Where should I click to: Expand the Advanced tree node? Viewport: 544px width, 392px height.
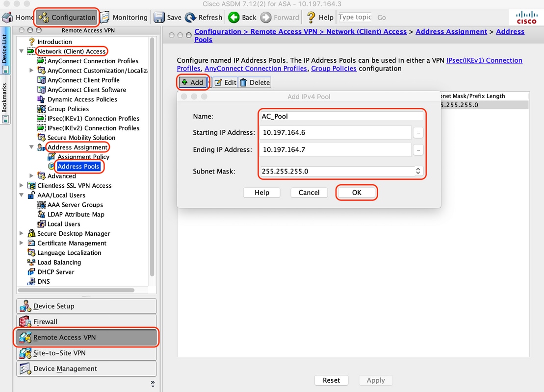(31, 176)
